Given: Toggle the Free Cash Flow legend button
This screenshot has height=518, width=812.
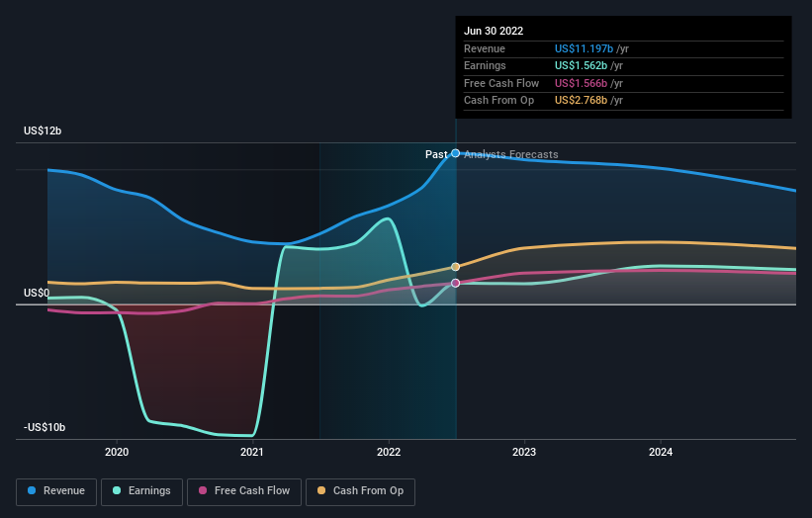Looking at the screenshot, I should (244, 491).
